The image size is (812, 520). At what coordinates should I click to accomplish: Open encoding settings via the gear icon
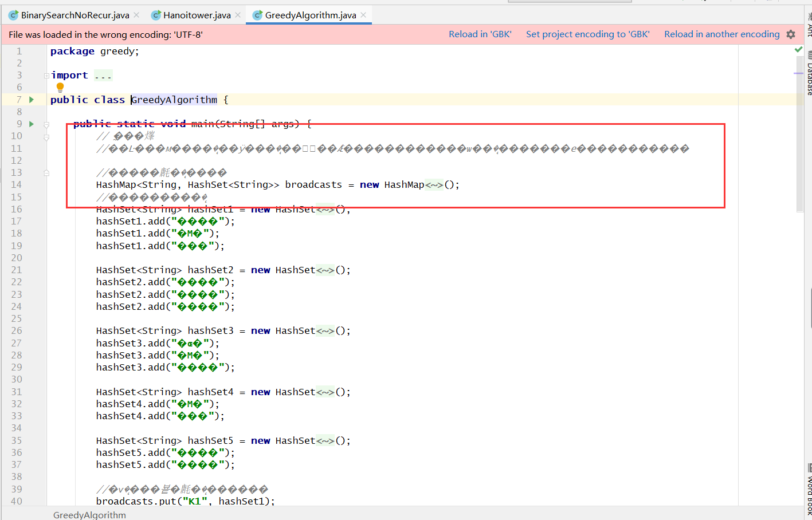click(x=791, y=34)
